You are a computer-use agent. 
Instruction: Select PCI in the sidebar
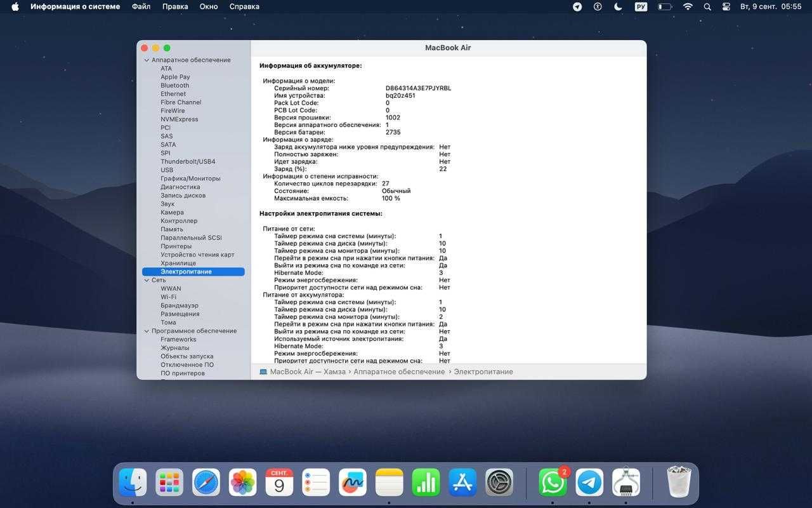pyautogui.click(x=166, y=128)
